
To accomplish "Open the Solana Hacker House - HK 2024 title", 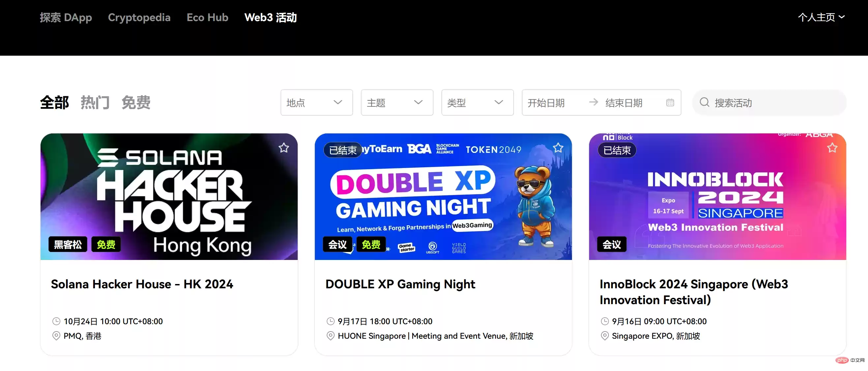I will [142, 284].
